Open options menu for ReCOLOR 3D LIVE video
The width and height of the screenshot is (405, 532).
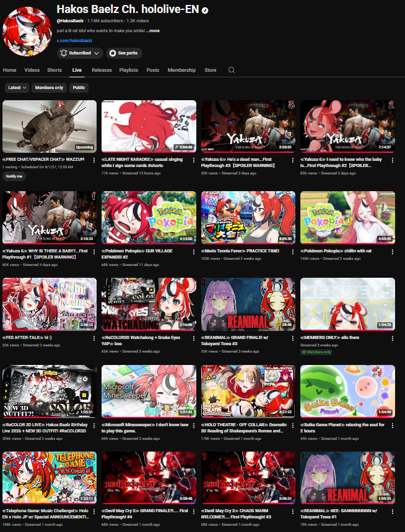(x=94, y=426)
